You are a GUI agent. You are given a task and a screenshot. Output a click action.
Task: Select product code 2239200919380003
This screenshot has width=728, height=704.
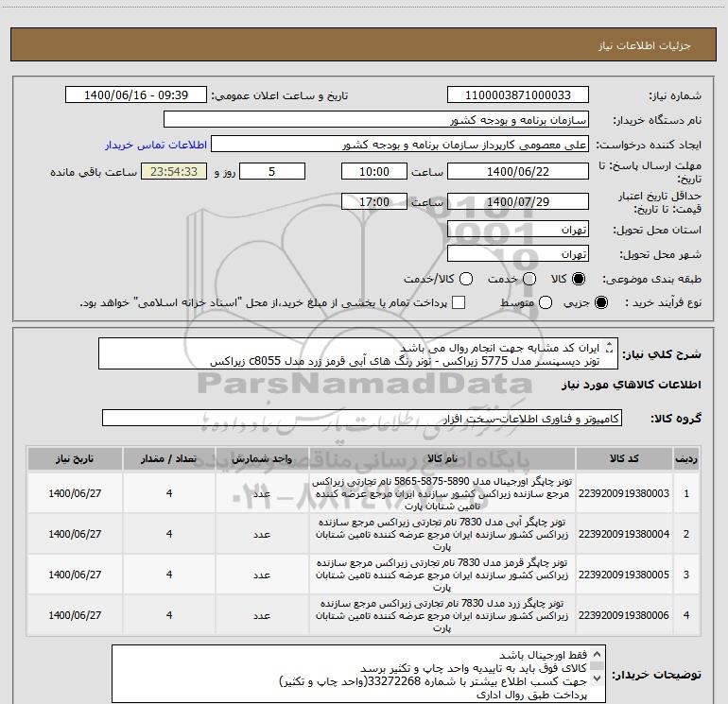click(x=624, y=493)
